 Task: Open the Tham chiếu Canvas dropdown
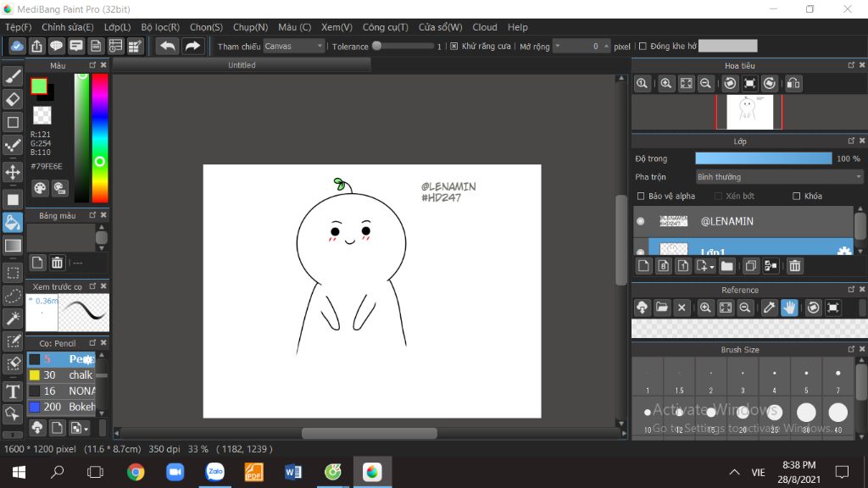click(x=293, y=47)
